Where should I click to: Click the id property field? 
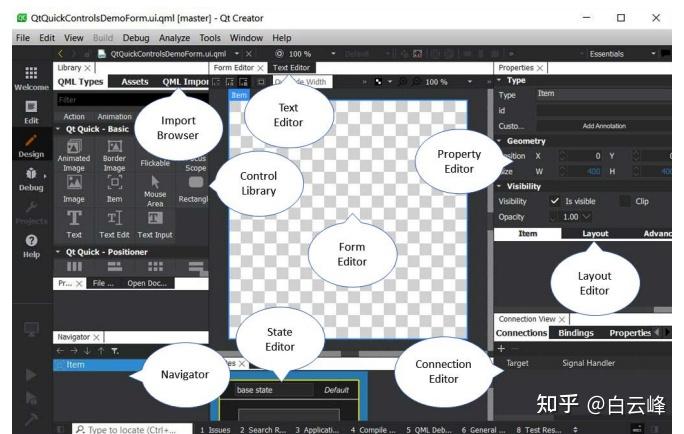604,110
